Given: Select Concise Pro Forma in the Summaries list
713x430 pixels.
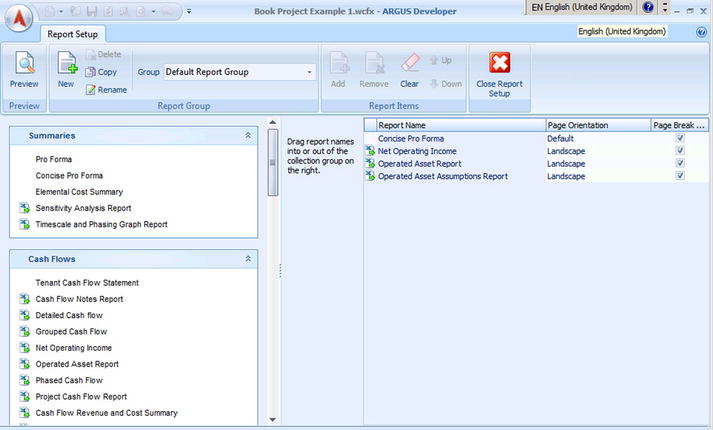Looking at the screenshot, I should pyautogui.click(x=69, y=175).
